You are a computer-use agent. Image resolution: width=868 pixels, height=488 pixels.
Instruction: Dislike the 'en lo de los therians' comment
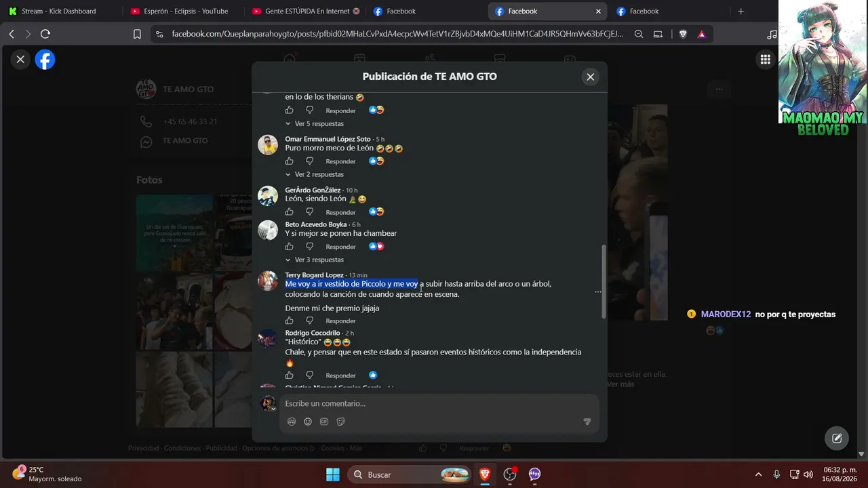309,110
